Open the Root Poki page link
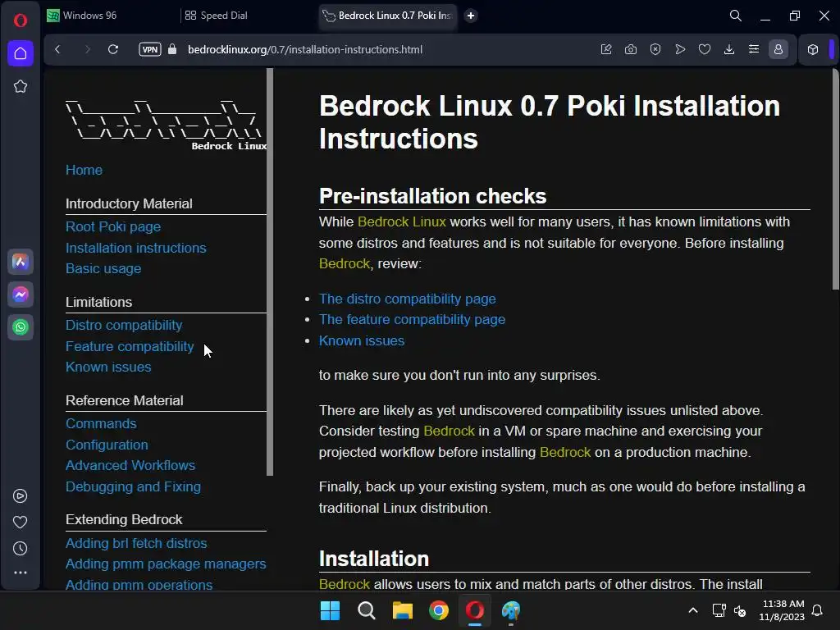 113,226
